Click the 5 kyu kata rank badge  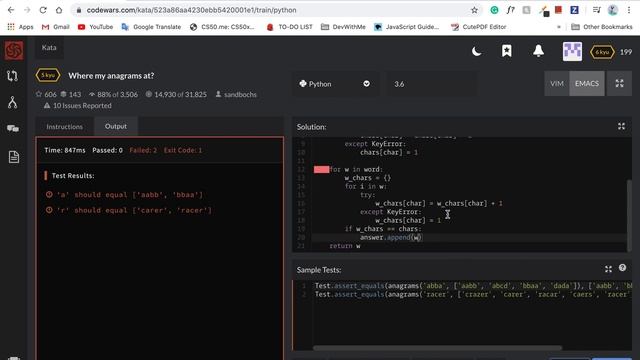pos(48,75)
